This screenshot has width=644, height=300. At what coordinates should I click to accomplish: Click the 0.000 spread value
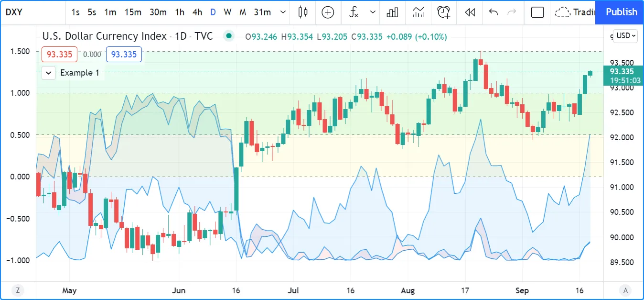[x=92, y=55]
